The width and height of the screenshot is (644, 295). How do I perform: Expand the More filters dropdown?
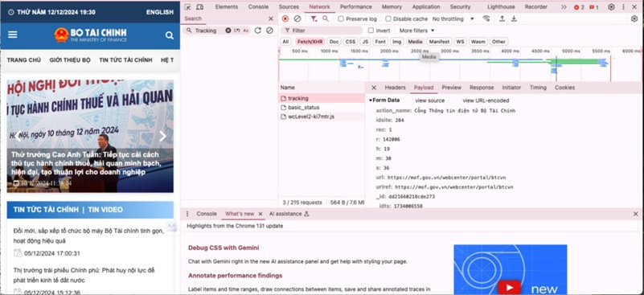(x=417, y=31)
